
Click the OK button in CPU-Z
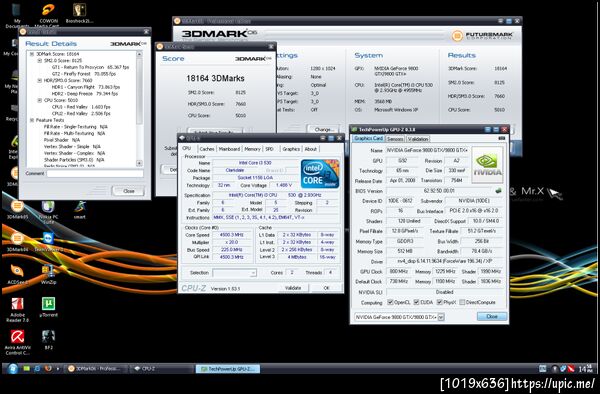point(326,288)
